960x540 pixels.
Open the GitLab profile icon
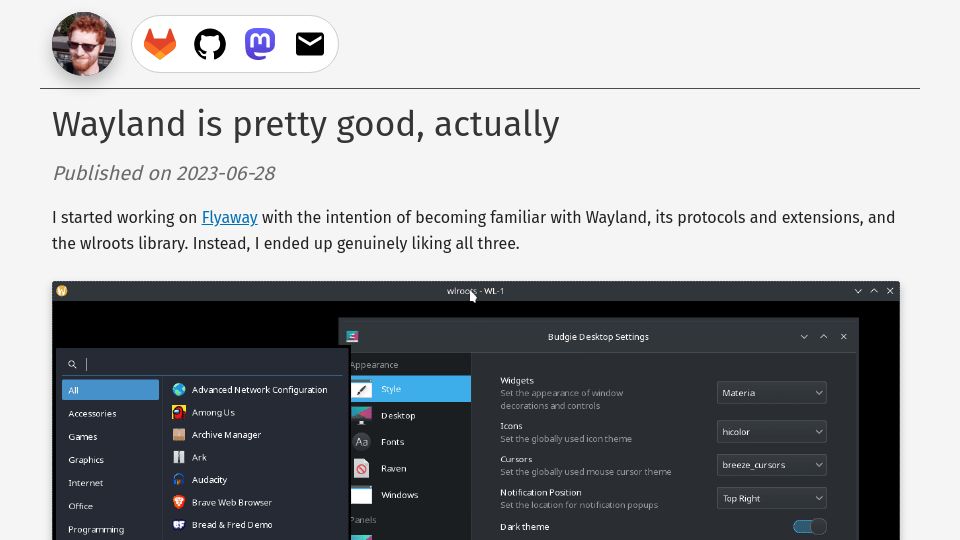click(x=160, y=44)
